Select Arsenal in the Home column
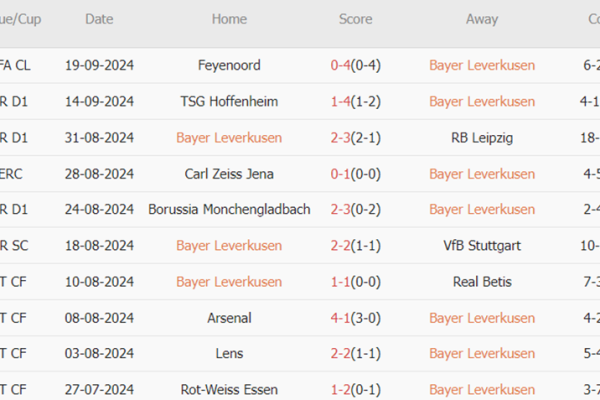The height and width of the screenshot is (400, 600). (229, 317)
